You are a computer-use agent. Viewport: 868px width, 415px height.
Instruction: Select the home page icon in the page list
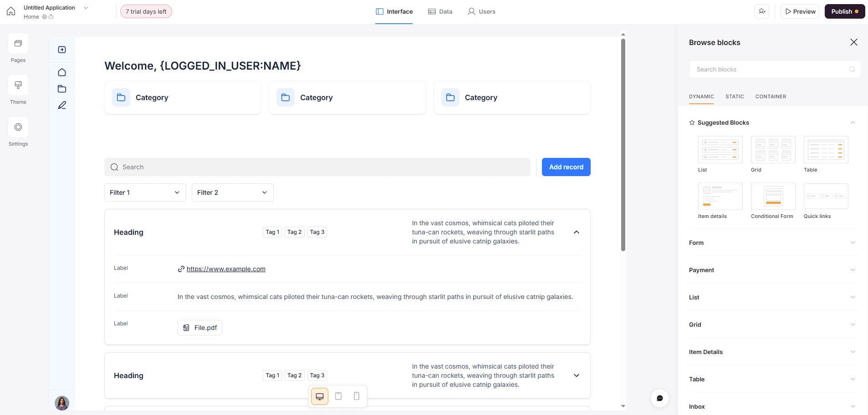click(x=62, y=72)
